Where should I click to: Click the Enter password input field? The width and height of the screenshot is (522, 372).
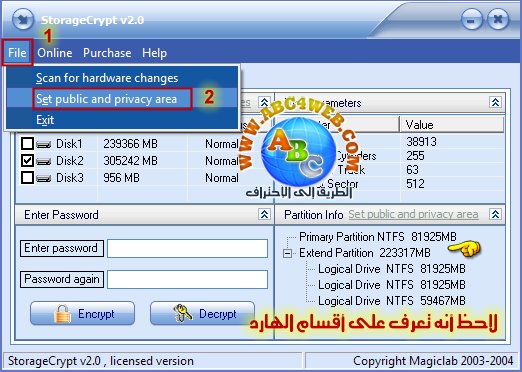pos(188,248)
